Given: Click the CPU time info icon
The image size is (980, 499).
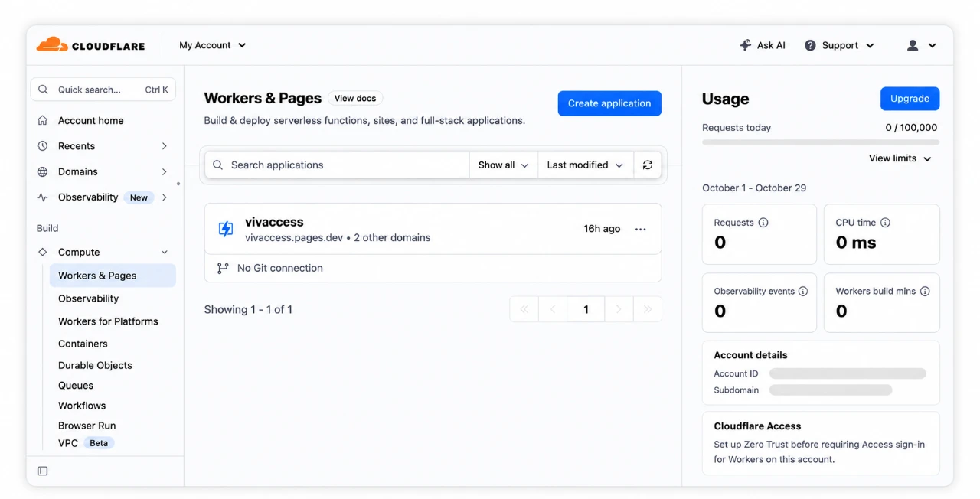Looking at the screenshot, I should click(x=885, y=223).
